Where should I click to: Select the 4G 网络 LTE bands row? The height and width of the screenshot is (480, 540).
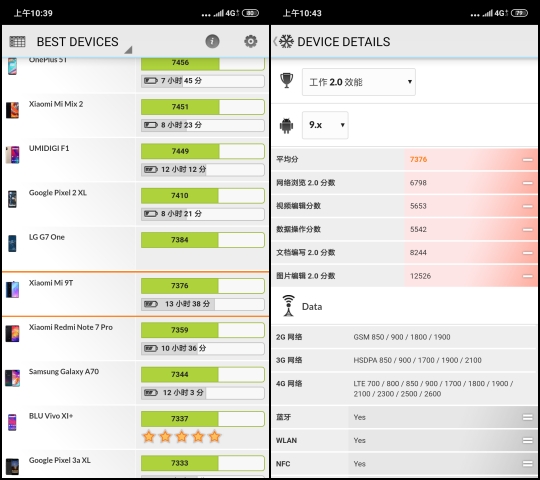[x=404, y=388]
